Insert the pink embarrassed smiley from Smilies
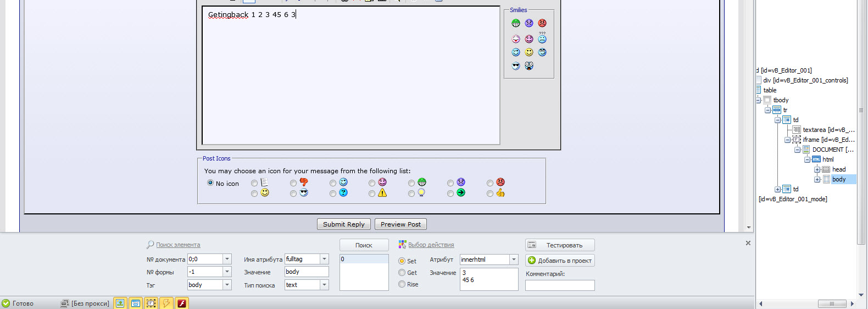 coord(529,39)
